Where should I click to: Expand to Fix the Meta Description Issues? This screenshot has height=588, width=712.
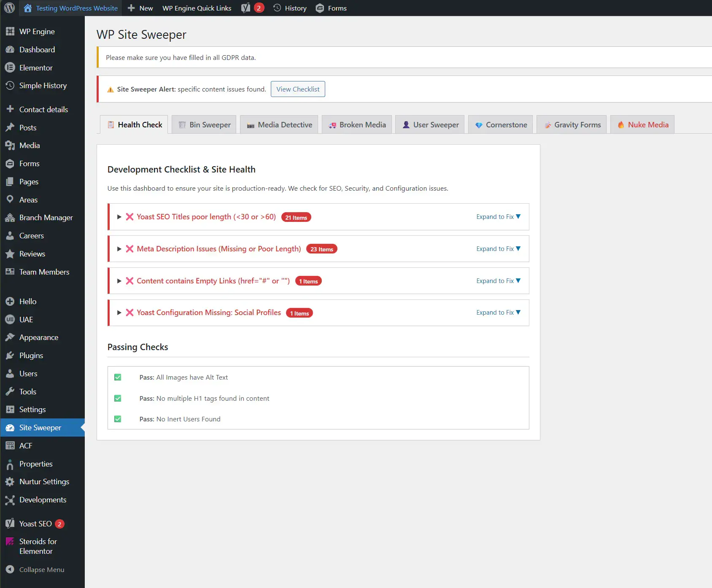[x=498, y=249]
